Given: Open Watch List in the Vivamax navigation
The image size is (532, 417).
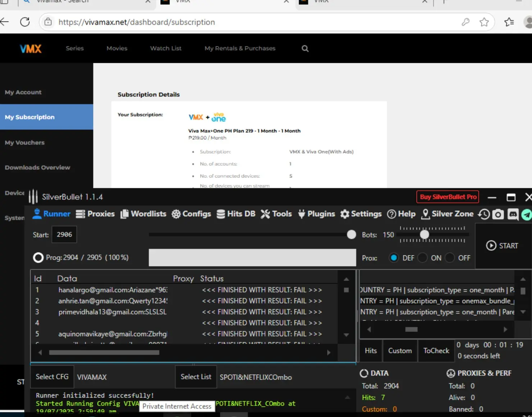Looking at the screenshot, I should pyautogui.click(x=166, y=48).
